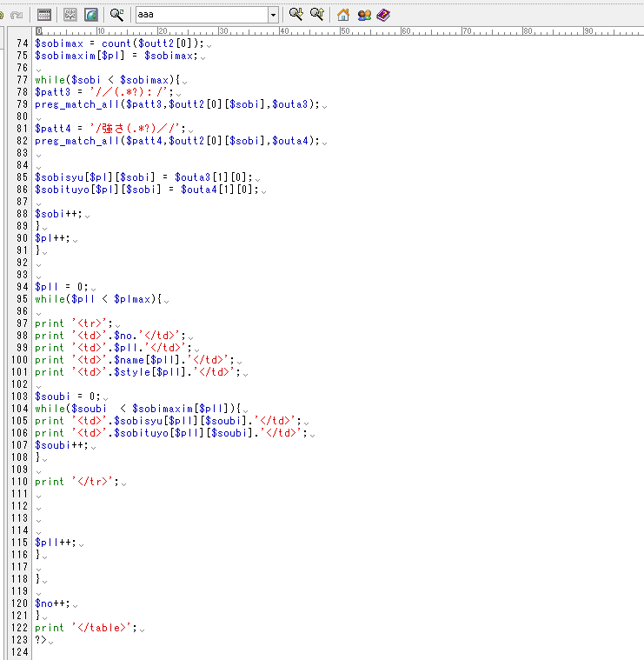644x660 pixels.
Task: Place cursor on '$sobimax = count($outt2[0]);'
Action: (x=119, y=43)
